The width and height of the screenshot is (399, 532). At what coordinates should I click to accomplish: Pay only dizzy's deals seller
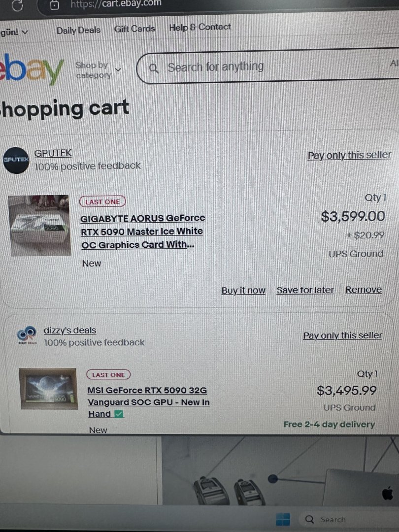coord(342,335)
